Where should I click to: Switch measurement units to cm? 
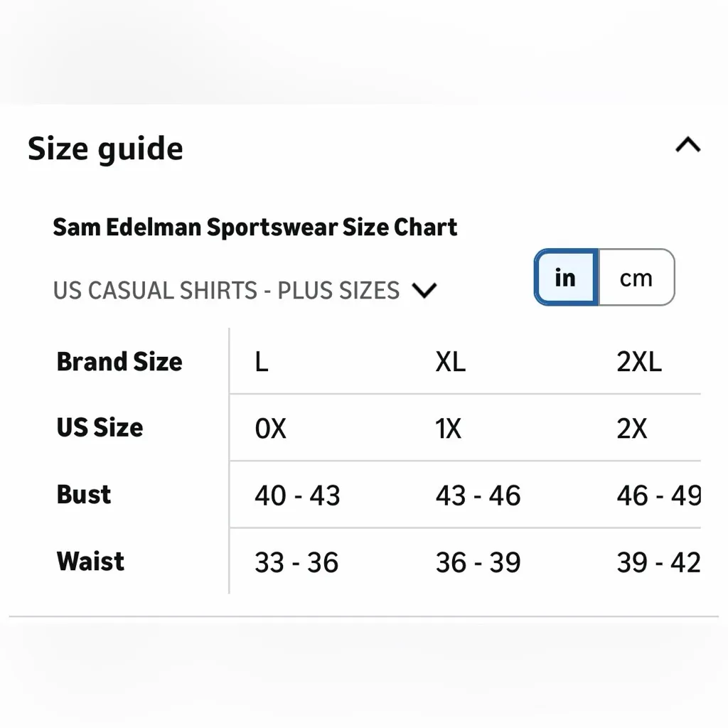pyautogui.click(x=636, y=278)
